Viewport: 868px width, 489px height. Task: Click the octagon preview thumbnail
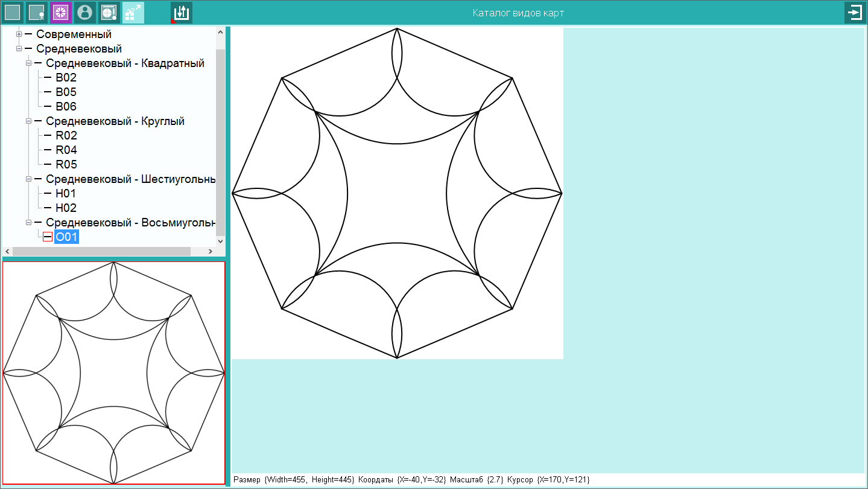(x=113, y=372)
